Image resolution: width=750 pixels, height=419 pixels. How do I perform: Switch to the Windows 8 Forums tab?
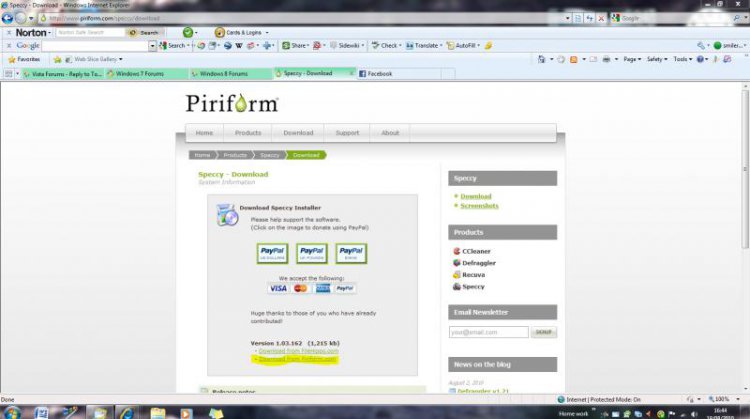[231, 74]
